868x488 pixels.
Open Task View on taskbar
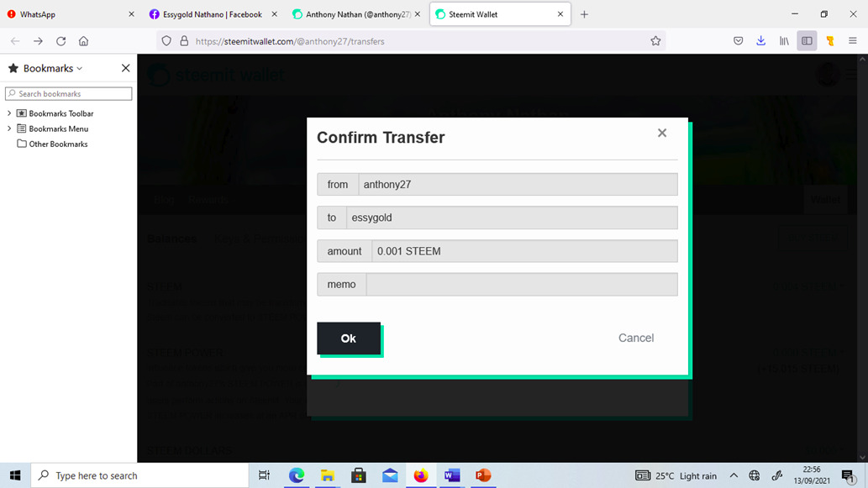point(264,475)
